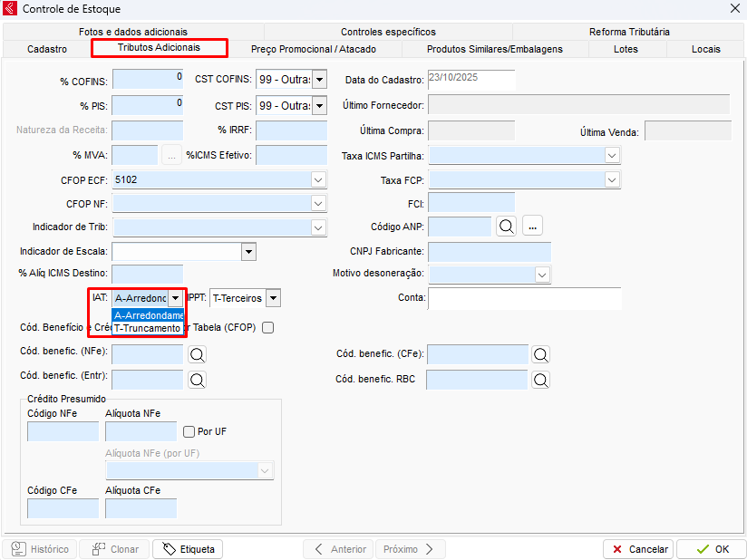This screenshot has width=747, height=560.
Task: Expand the Taxa FCP dropdown
Action: 612,179
